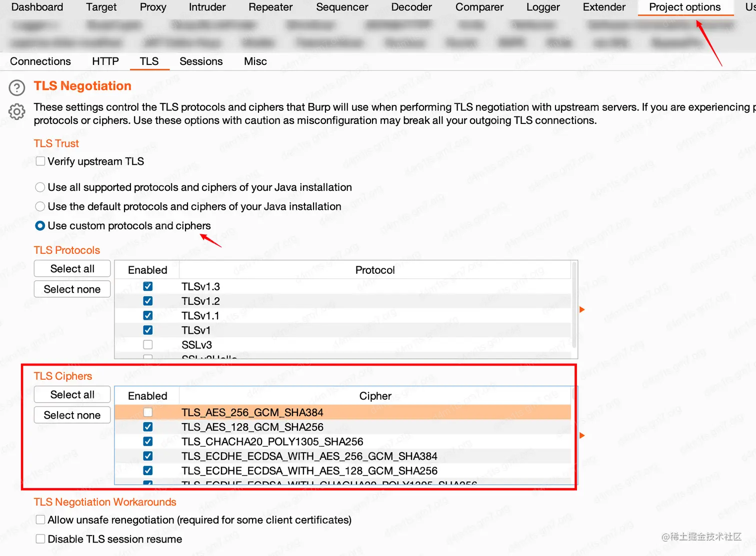The height and width of the screenshot is (556, 756).
Task: Click Select none for TLS Ciphers
Action: point(72,415)
